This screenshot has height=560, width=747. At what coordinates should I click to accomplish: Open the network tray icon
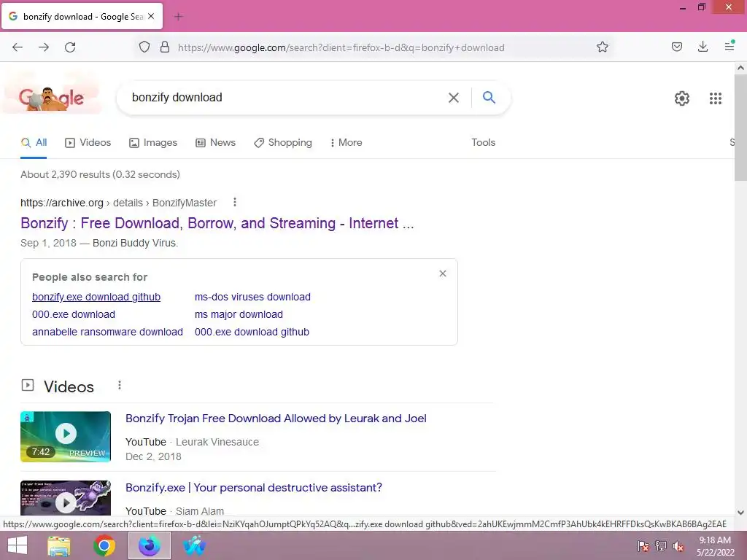click(661, 546)
